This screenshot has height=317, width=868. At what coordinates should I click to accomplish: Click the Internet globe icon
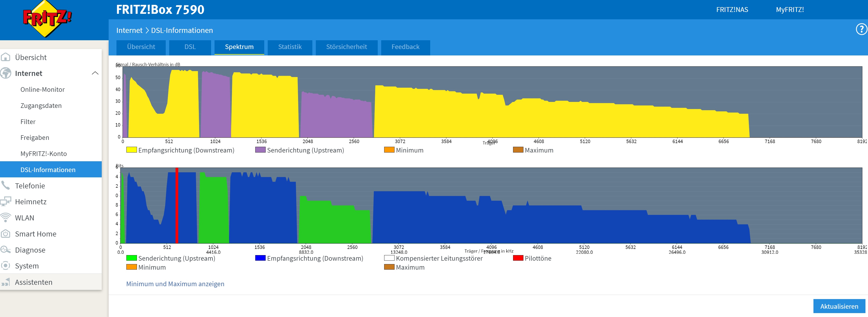tap(6, 73)
